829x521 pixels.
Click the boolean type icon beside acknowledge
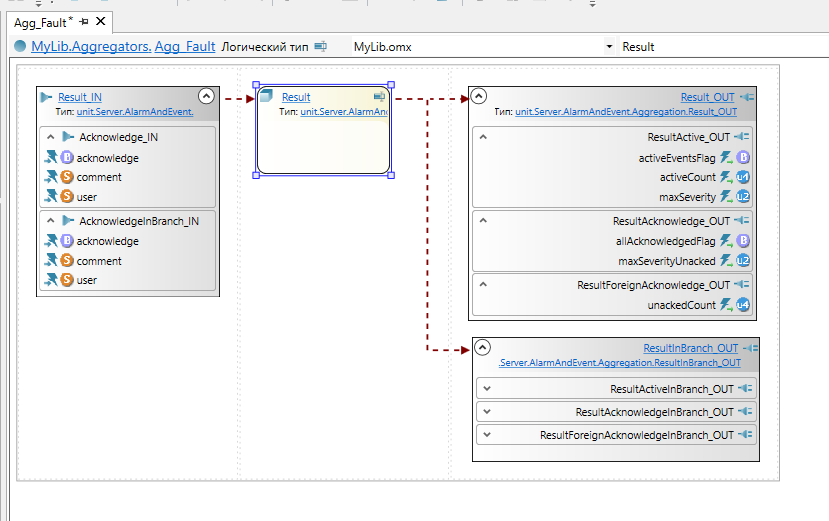coord(67,157)
